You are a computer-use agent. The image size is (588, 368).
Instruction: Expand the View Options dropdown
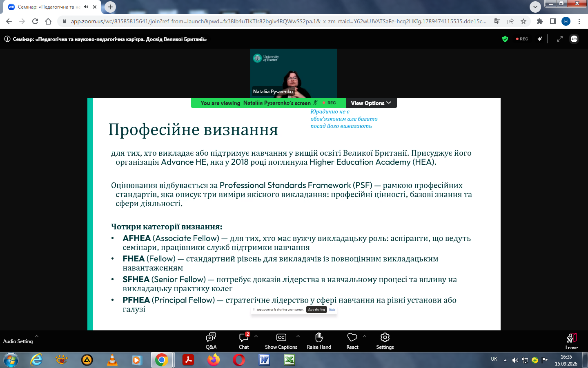[371, 103]
